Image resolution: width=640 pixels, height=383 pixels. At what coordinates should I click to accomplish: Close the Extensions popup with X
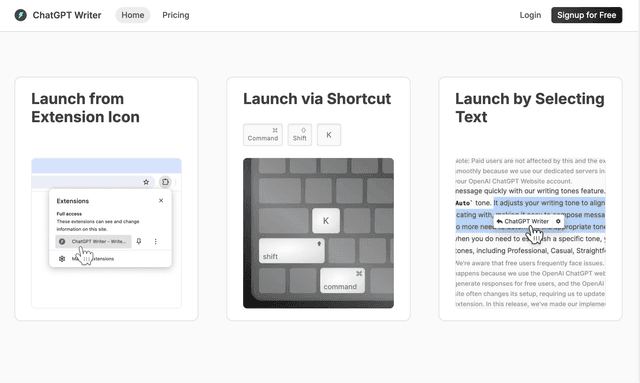pyautogui.click(x=161, y=200)
